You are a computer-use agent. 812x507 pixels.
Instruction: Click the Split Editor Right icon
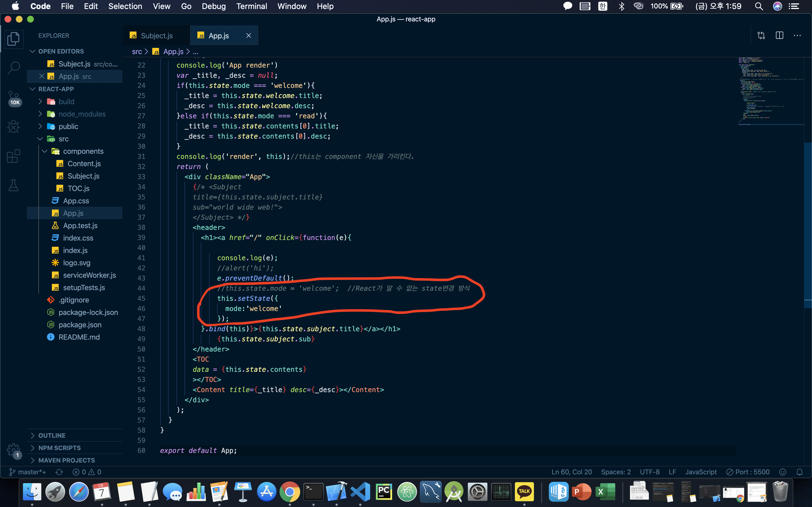pyautogui.click(x=779, y=35)
